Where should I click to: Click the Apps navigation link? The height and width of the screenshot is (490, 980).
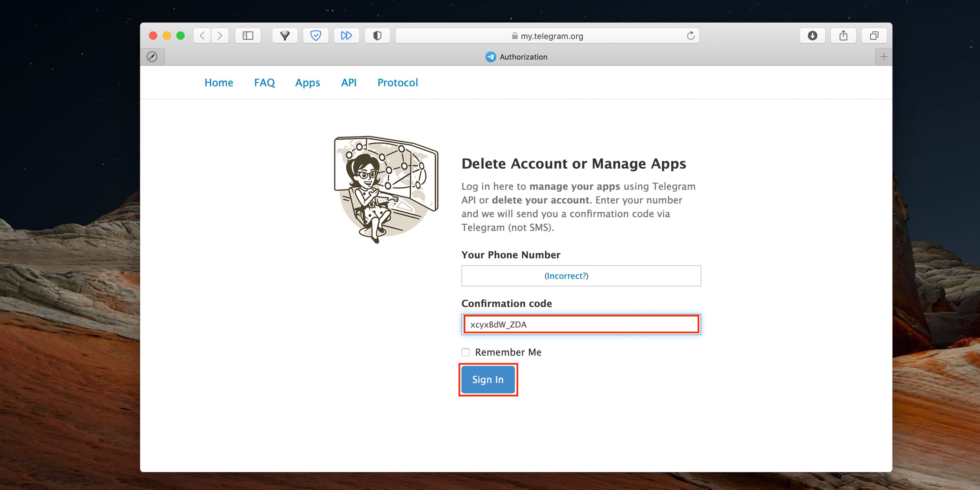click(307, 82)
